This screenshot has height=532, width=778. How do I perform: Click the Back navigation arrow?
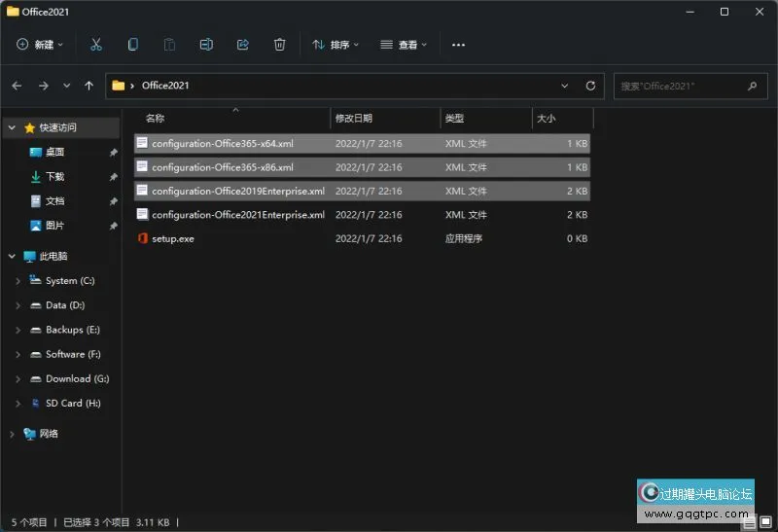tap(18, 86)
